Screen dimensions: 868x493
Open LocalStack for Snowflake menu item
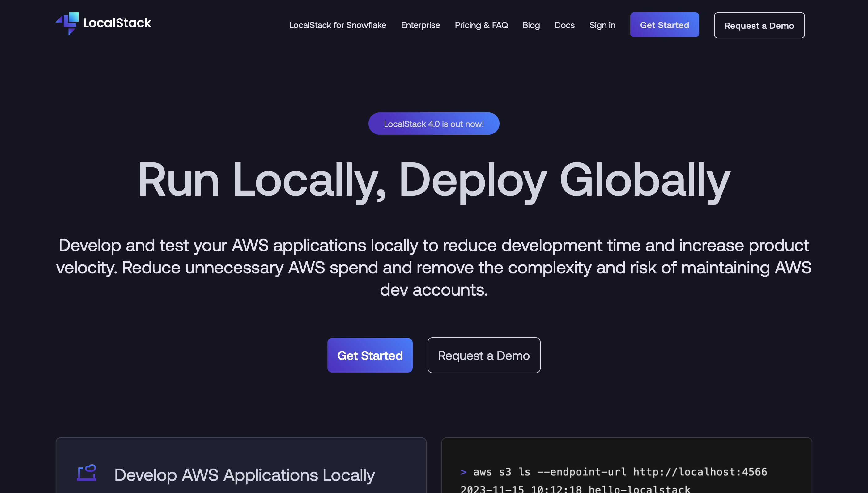coord(338,25)
